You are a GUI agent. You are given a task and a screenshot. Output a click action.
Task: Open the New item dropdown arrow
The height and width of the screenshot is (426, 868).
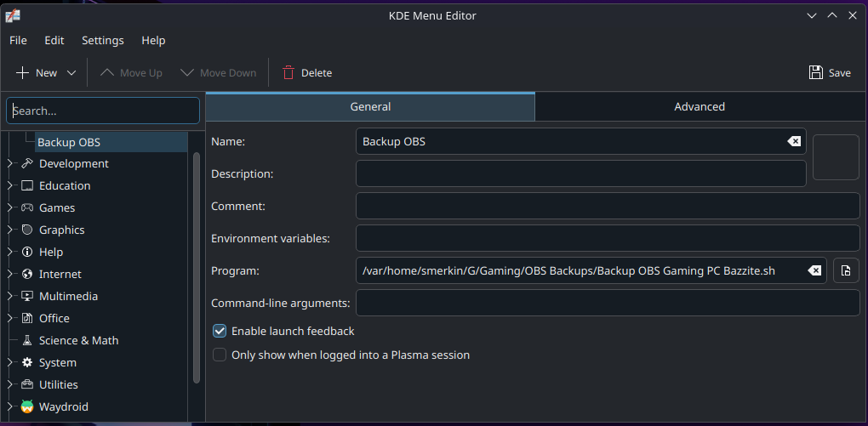coord(71,73)
